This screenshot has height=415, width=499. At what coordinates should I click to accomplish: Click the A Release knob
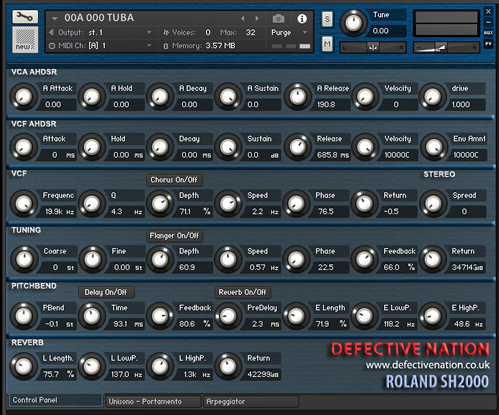pos(298,97)
